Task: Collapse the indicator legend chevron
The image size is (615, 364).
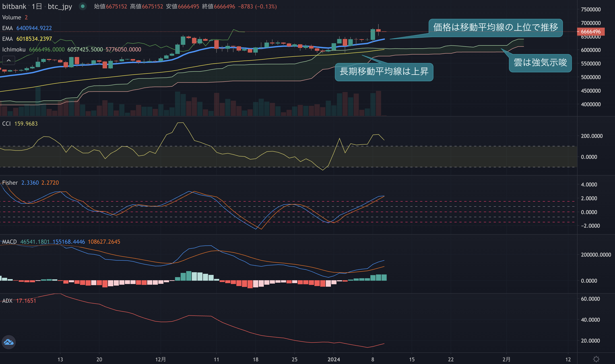Action: click(x=9, y=60)
